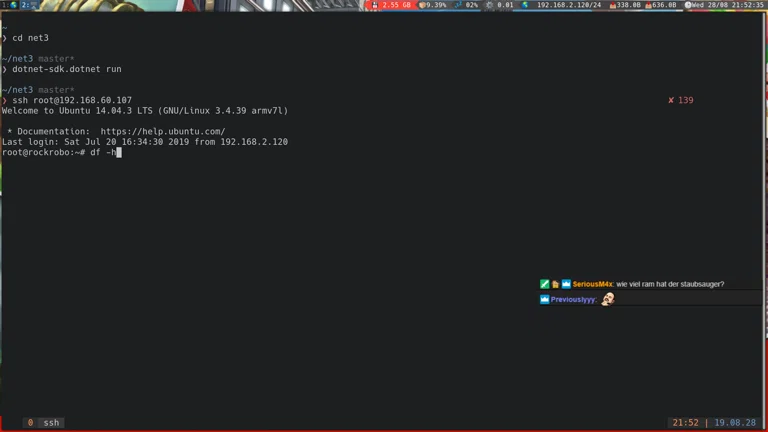This screenshot has width=768, height=432.
Task: Click the CPU 9.39% status indicator
Action: 433,5
